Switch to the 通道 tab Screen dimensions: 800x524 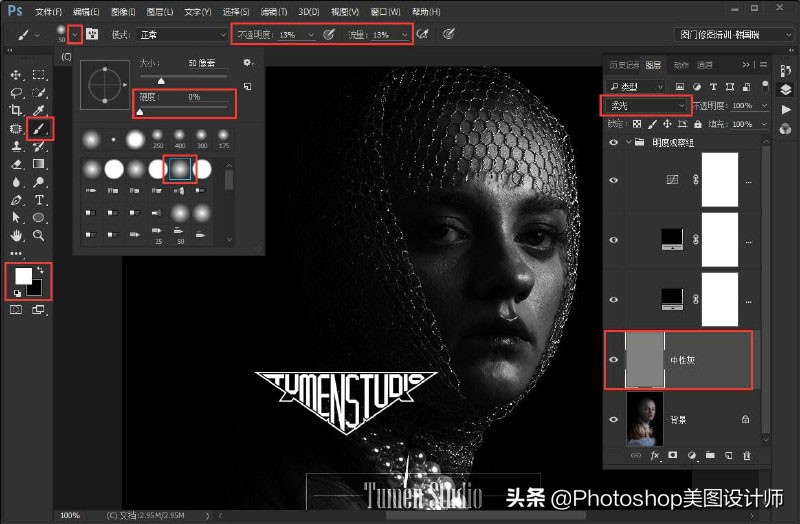coord(705,65)
